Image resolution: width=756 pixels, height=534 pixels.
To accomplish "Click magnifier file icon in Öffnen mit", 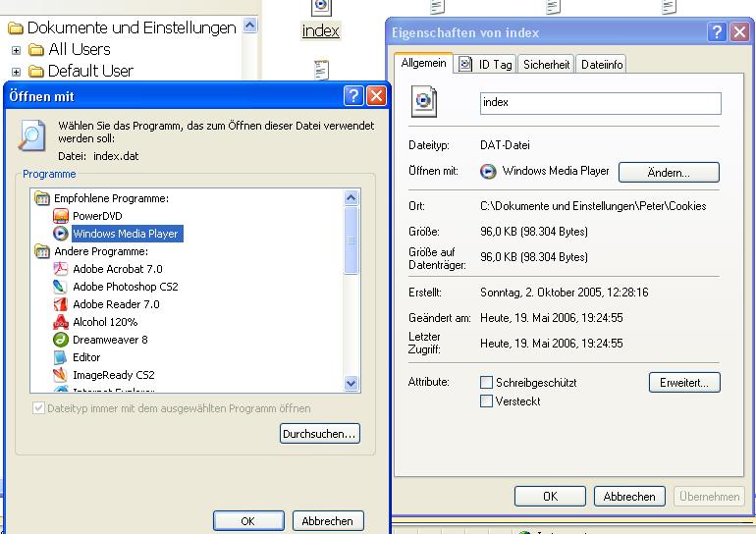I will tap(32, 135).
